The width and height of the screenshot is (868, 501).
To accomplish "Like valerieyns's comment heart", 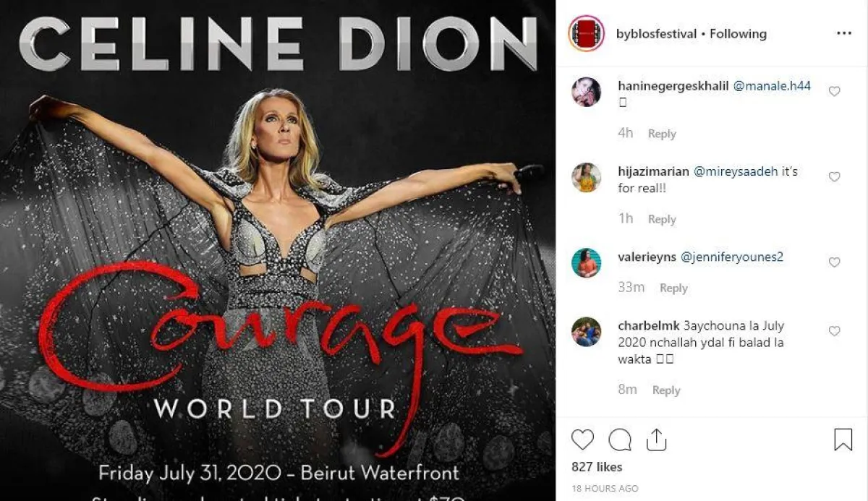I will (834, 262).
